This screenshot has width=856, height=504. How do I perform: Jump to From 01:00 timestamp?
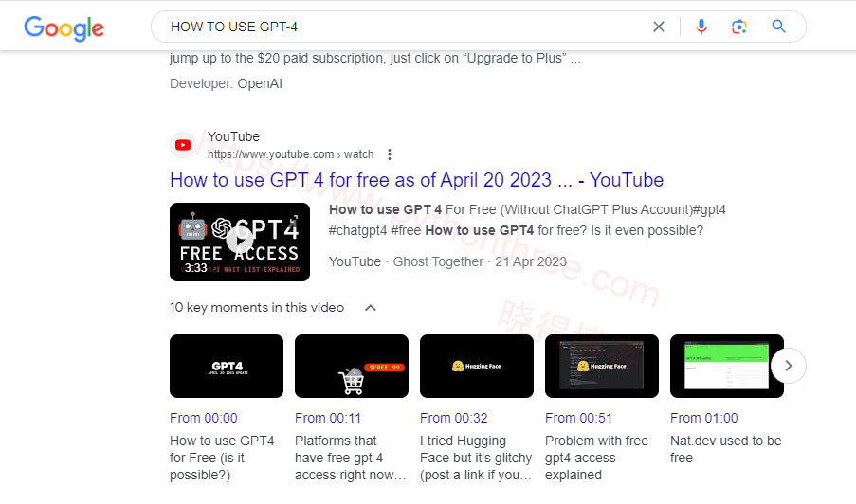704,418
